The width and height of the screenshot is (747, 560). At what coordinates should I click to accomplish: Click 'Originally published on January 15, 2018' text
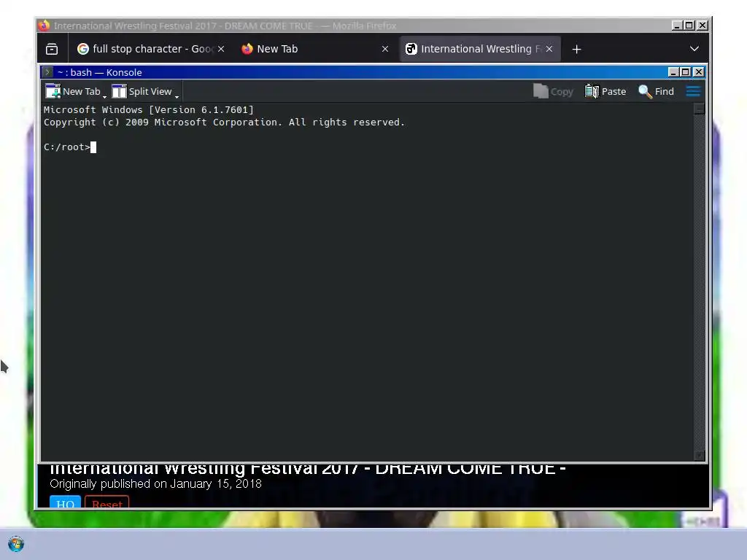click(156, 484)
